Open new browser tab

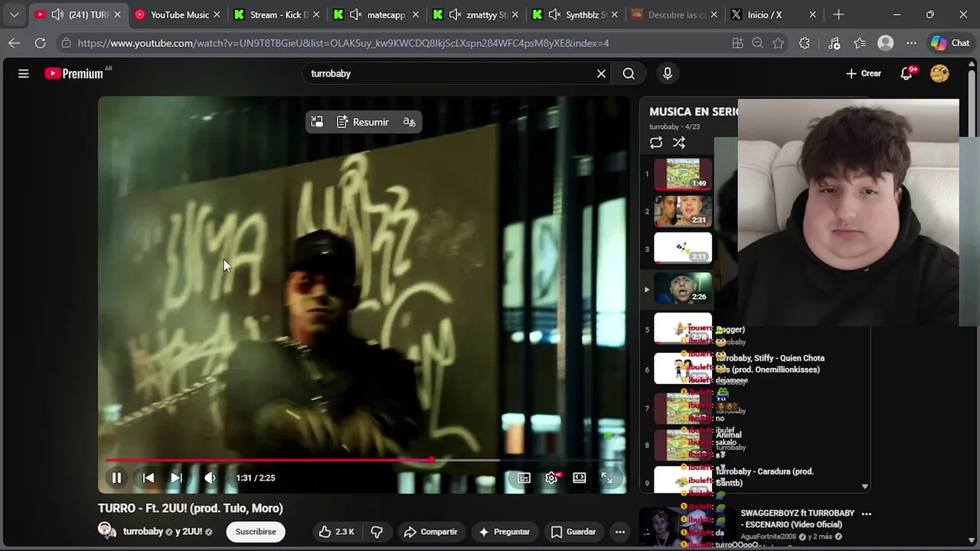tap(838, 15)
